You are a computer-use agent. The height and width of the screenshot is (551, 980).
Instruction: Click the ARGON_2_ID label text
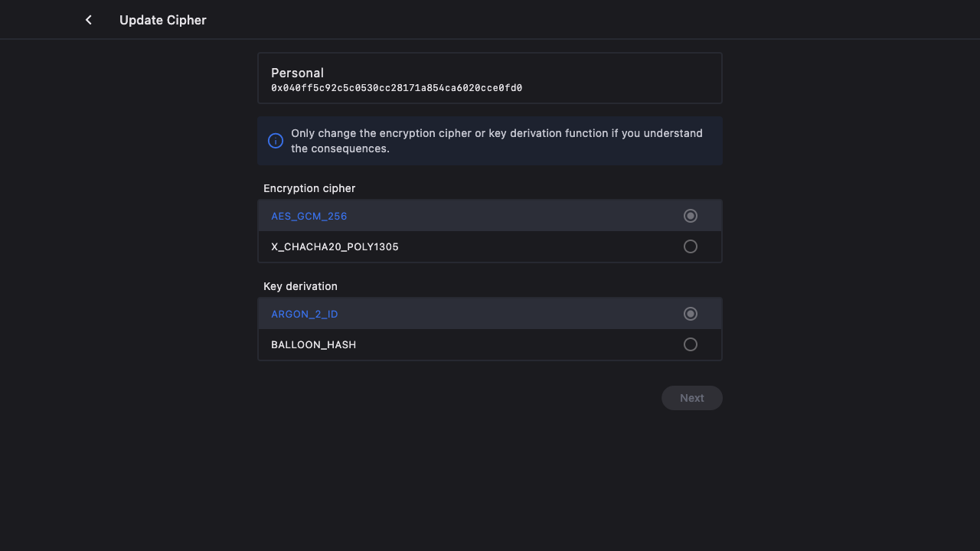304,314
